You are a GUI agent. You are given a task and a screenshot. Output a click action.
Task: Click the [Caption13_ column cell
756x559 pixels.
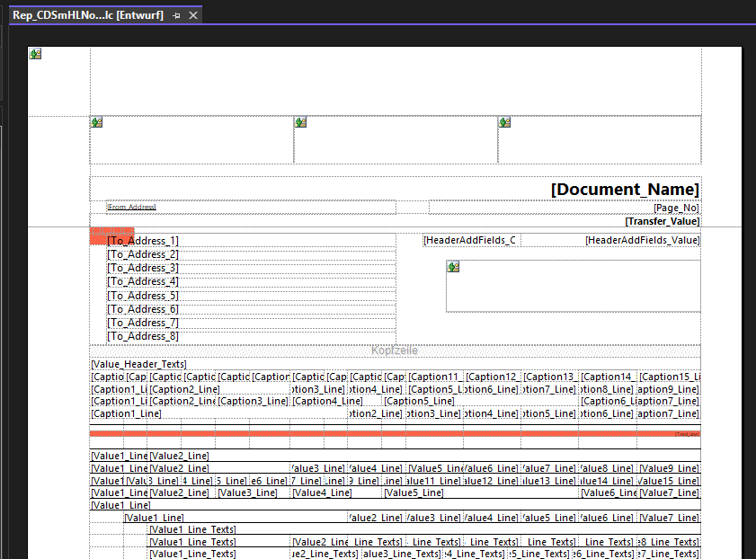(549, 377)
